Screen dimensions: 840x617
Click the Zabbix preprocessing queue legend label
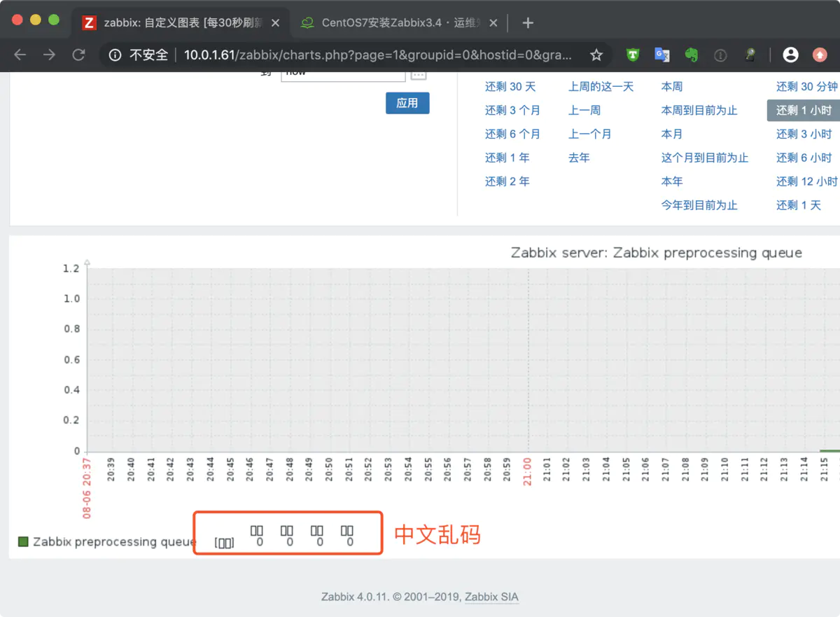coord(115,542)
